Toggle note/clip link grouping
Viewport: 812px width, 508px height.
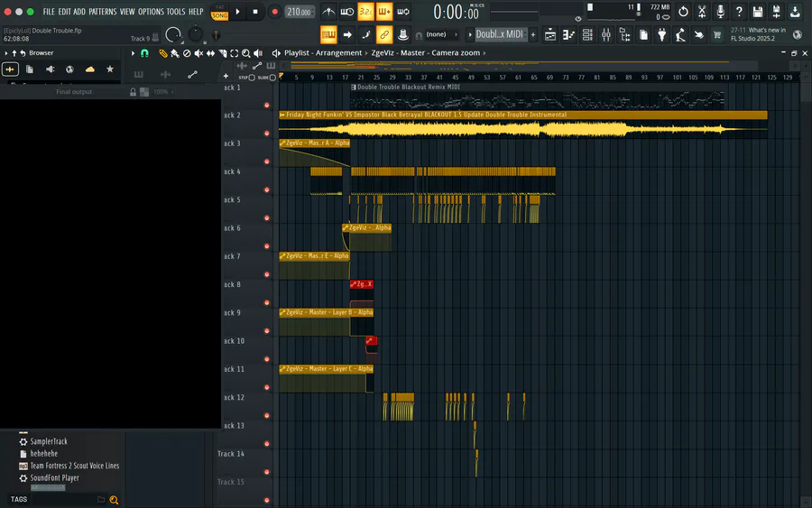(x=384, y=34)
